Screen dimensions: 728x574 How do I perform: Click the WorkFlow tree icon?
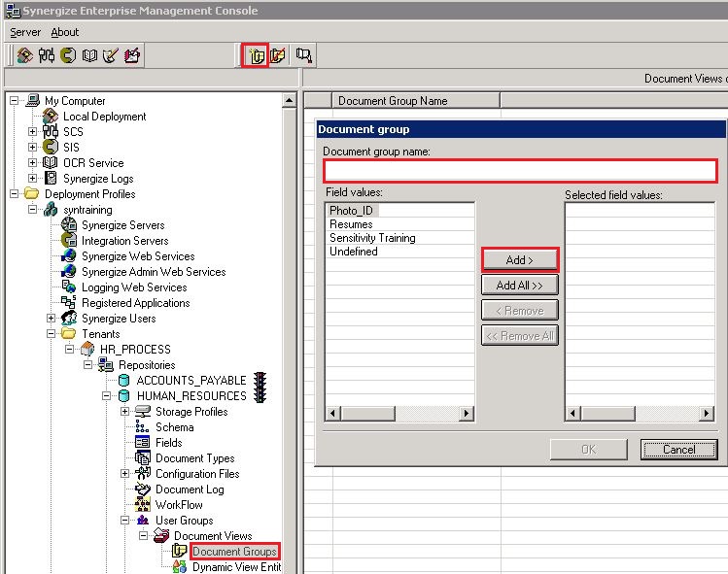click(142, 504)
